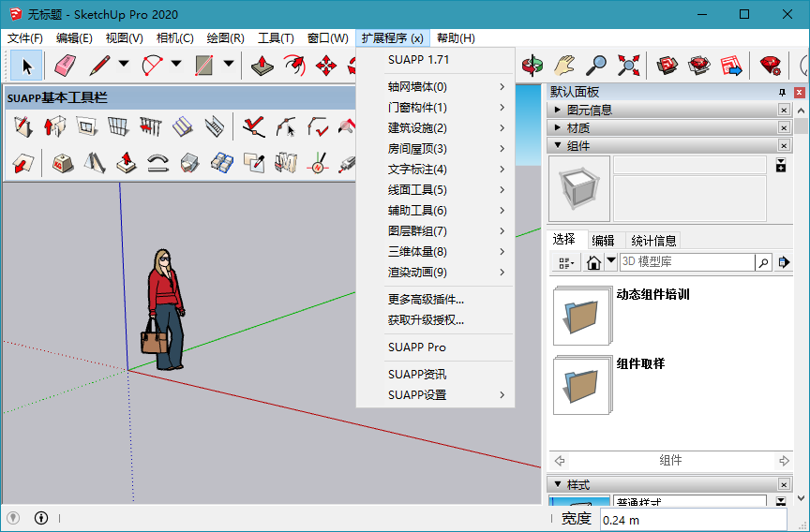Open the arc tool dropdown arrow
This screenshot has height=532, width=810.
point(176,65)
